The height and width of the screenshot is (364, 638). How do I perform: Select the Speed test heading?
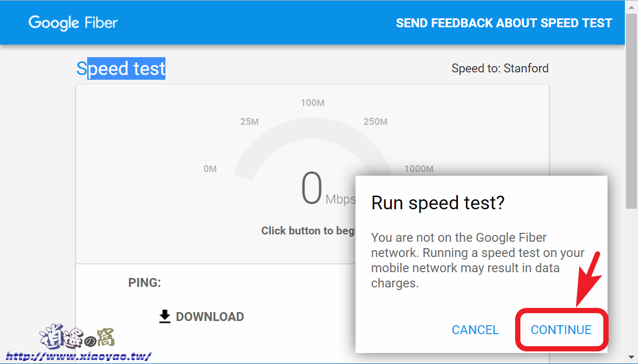121,68
